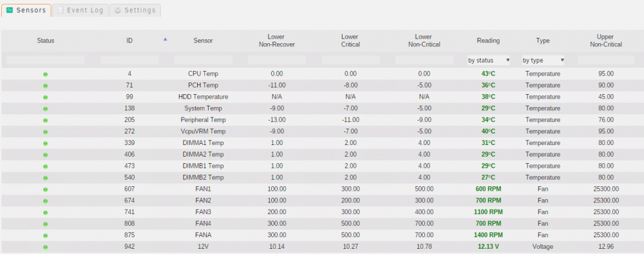This screenshot has height=254, width=644.
Task: Select the 'VcpuVRM Temp' sensor name
Action: (x=204, y=132)
